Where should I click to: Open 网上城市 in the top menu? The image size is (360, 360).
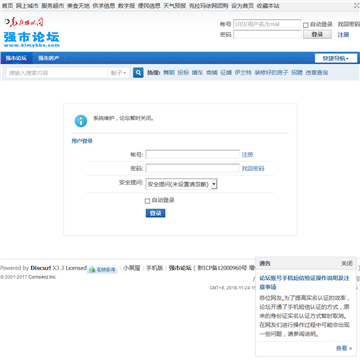point(27,6)
